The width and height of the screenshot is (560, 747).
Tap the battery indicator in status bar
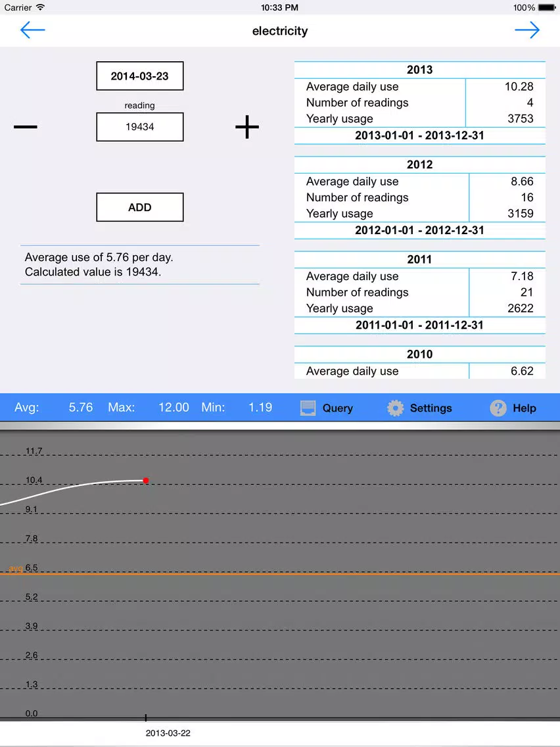[547, 8]
